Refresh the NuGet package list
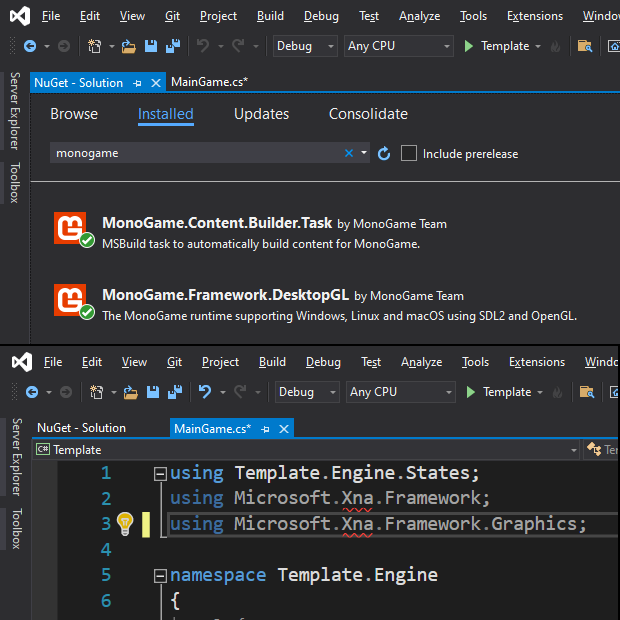This screenshot has height=620, width=620. pyautogui.click(x=384, y=153)
